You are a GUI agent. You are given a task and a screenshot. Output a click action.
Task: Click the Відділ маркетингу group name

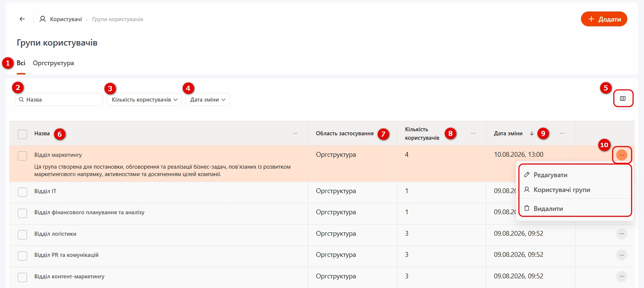tap(58, 155)
